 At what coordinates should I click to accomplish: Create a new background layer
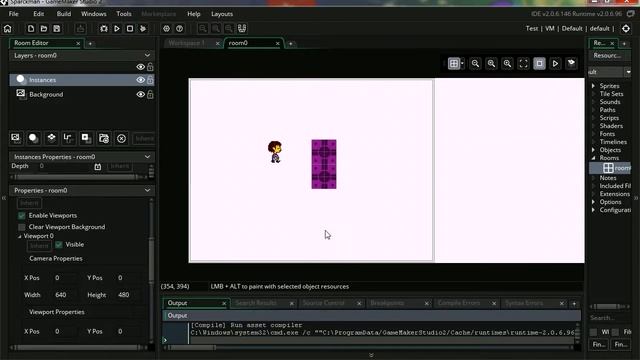(x=16, y=138)
